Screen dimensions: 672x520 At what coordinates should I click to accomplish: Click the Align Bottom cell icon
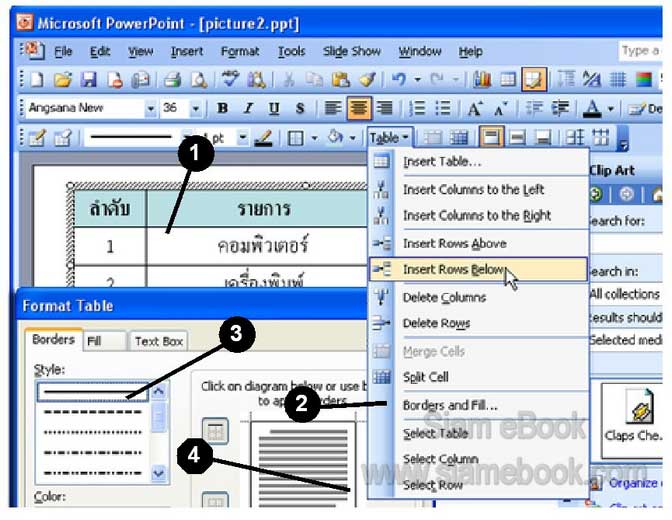pyautogui.click(x=543, y=138)
